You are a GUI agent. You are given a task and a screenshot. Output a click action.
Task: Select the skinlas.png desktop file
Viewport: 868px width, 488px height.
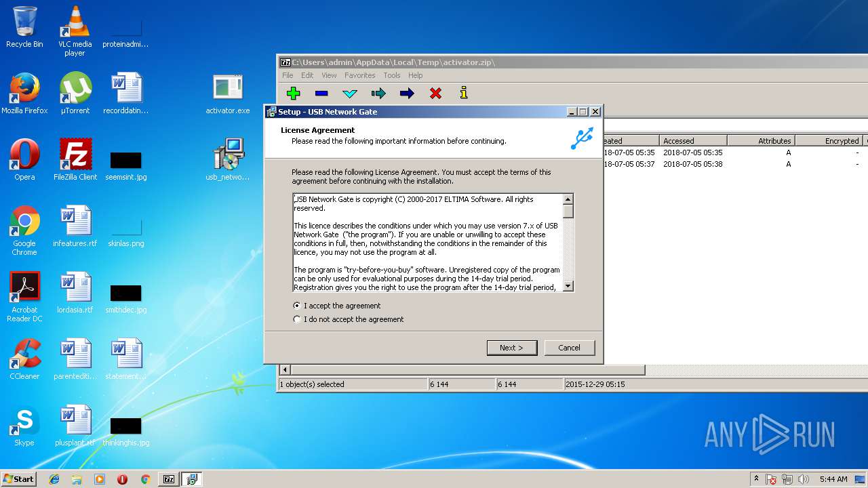(126, 231)
